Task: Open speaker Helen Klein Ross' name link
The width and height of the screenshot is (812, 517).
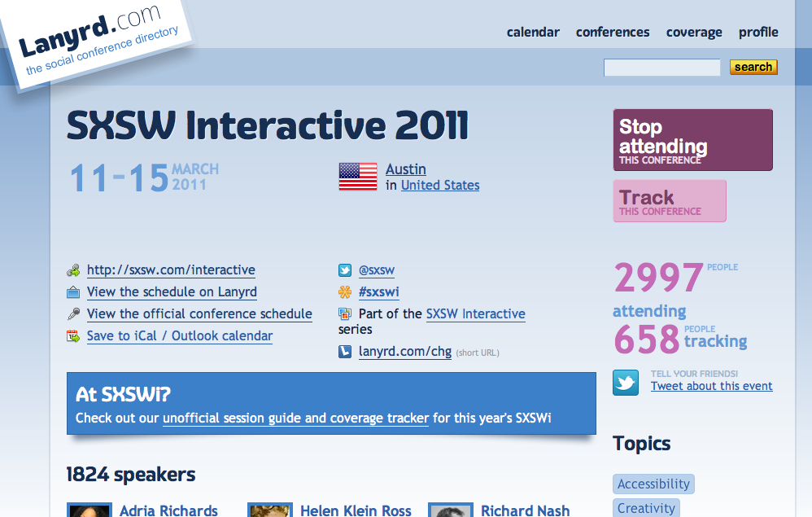Action: point(356,510)
